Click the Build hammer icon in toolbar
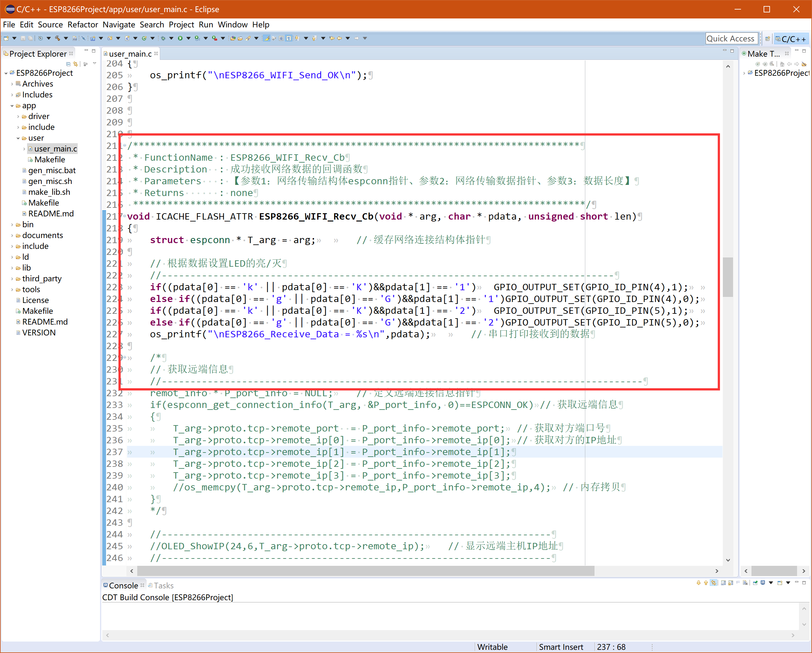This screenshot has height=653, width=812. pyautogui.click(x=57, y=38)
